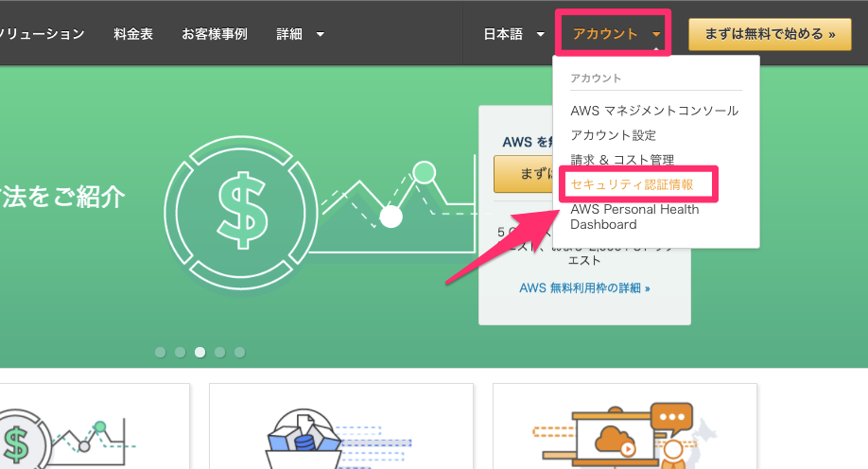Click the アカウント menu label
868x469 pixels.
tap(605, 34)
